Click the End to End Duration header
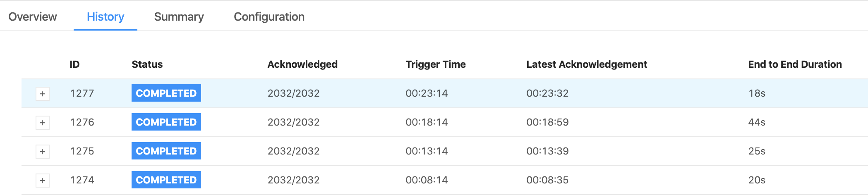The height and width of the screenshot is (195, 868). [x=795, y=64]
